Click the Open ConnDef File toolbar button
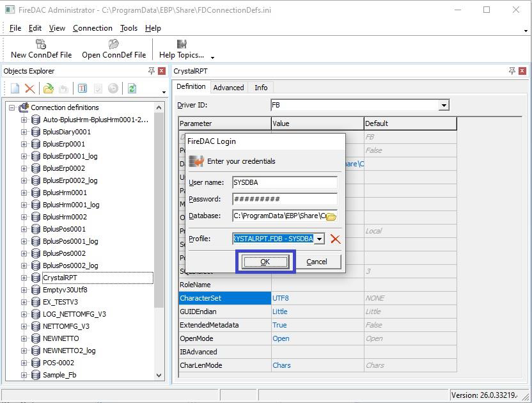The height and width of the screenshot is (403, 532). point(114,49)
